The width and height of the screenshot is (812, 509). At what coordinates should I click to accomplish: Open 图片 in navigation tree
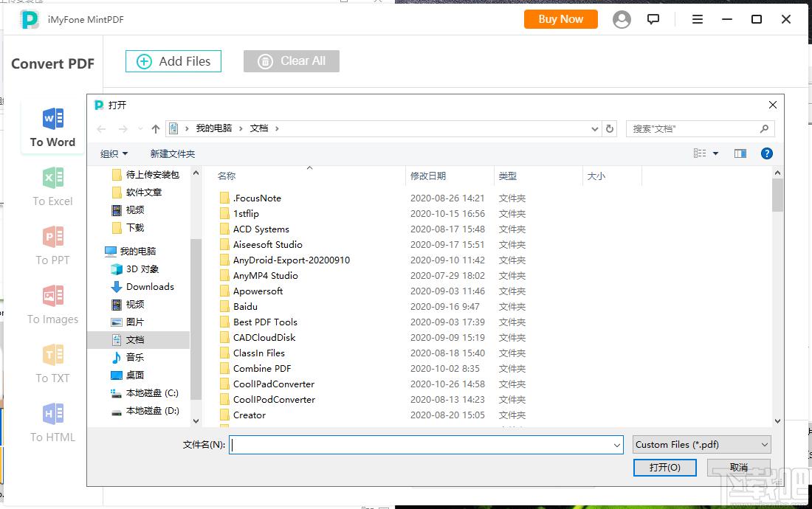(128, 322)
